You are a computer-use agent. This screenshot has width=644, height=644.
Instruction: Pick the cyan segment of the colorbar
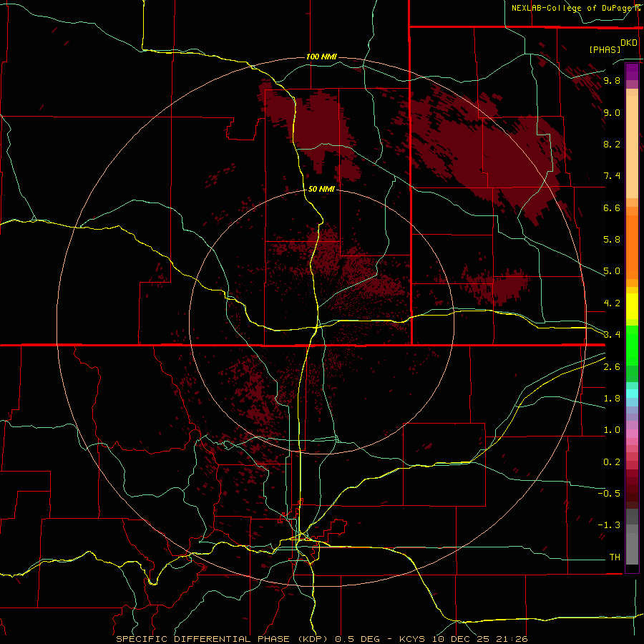632,394
